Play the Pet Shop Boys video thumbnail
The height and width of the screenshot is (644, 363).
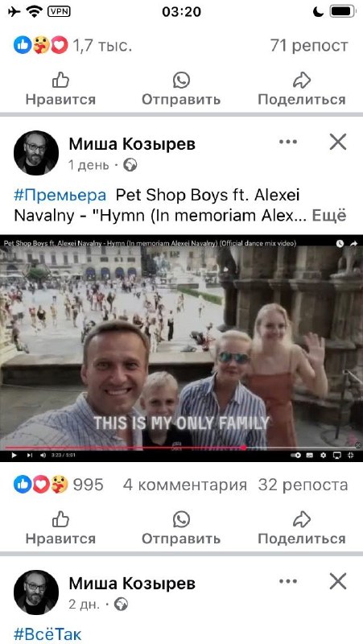coord(182,348)
